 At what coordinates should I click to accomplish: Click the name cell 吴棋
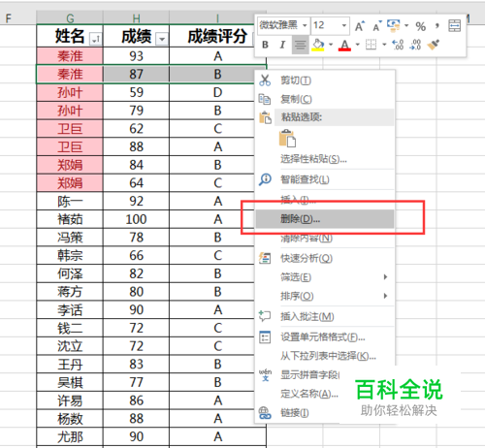click(x=70, y=382)
